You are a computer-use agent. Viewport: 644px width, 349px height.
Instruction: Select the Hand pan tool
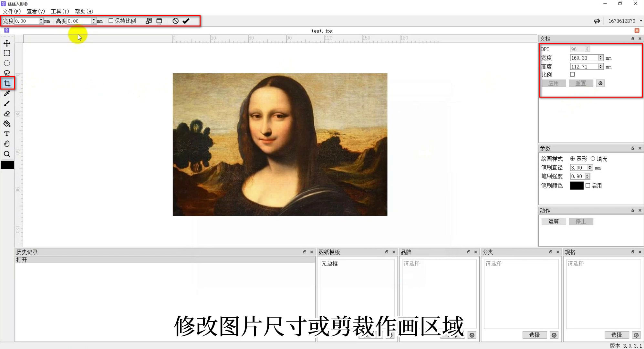pos(7,143)
